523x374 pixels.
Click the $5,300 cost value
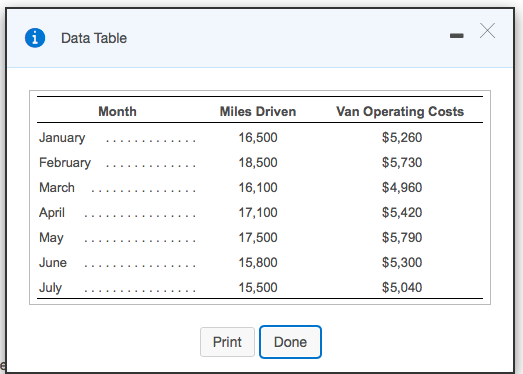coord(402,263)
